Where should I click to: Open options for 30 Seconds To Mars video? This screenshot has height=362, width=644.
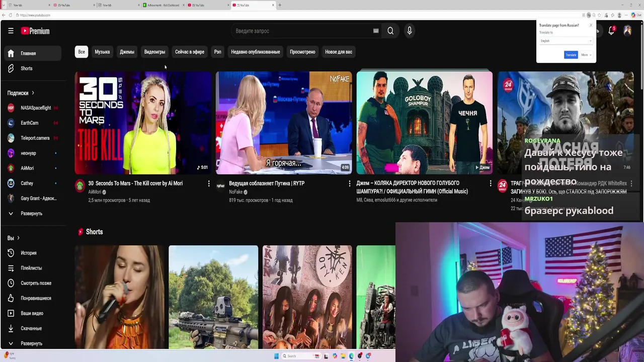[209, 184]
